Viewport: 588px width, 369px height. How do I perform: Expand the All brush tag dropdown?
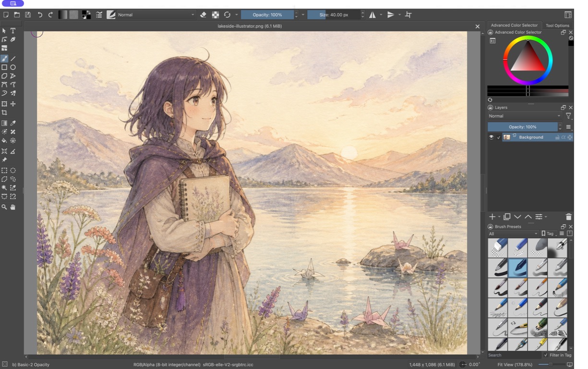pyautogui.click(x=513, y=234)
